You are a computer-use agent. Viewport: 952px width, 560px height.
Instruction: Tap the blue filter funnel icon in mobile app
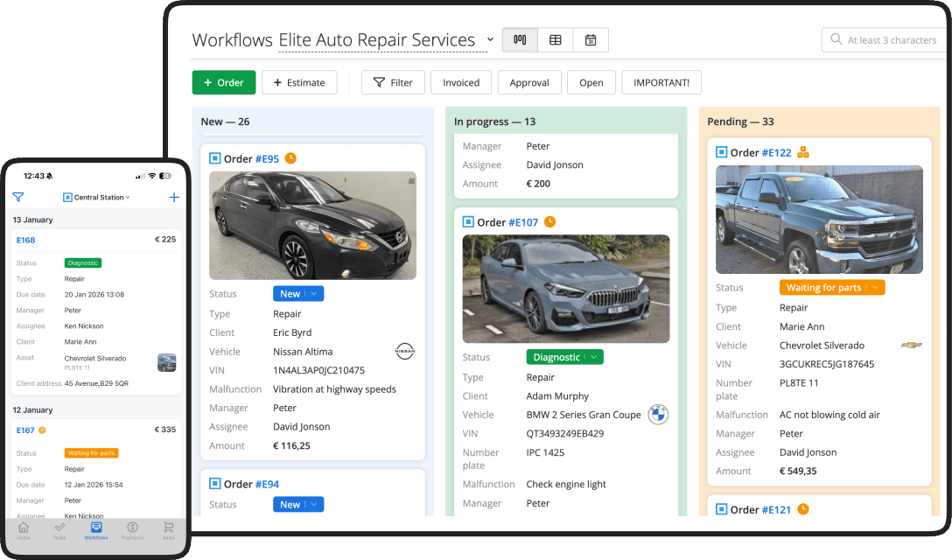point(17,197)
